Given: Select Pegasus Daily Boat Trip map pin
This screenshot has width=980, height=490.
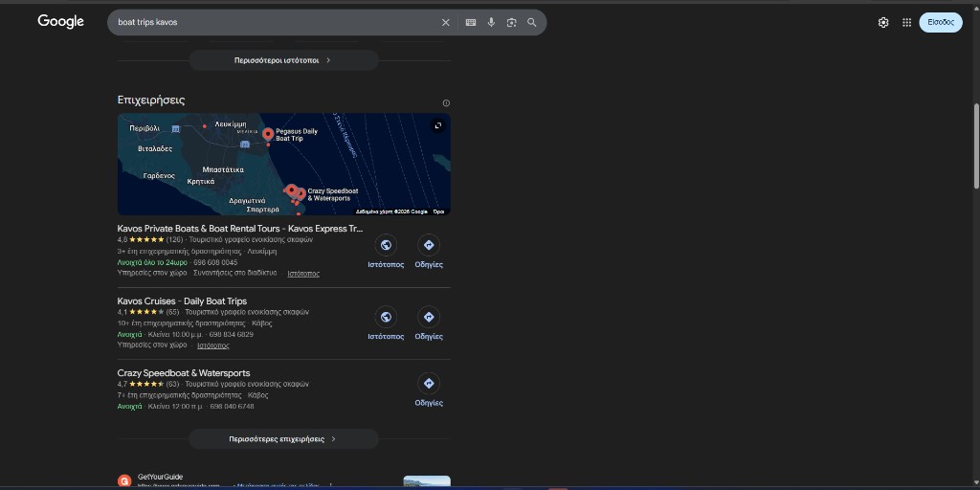Looking at the screenshot, I should pyautogui.click(x=268, y=134).
